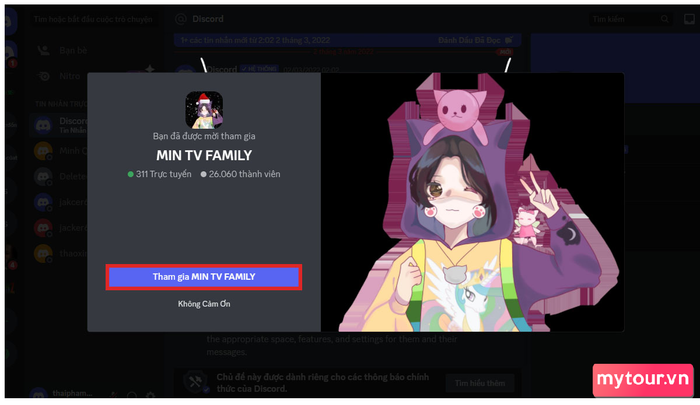Click the Tìm kiếm search box

coord(630,19)
